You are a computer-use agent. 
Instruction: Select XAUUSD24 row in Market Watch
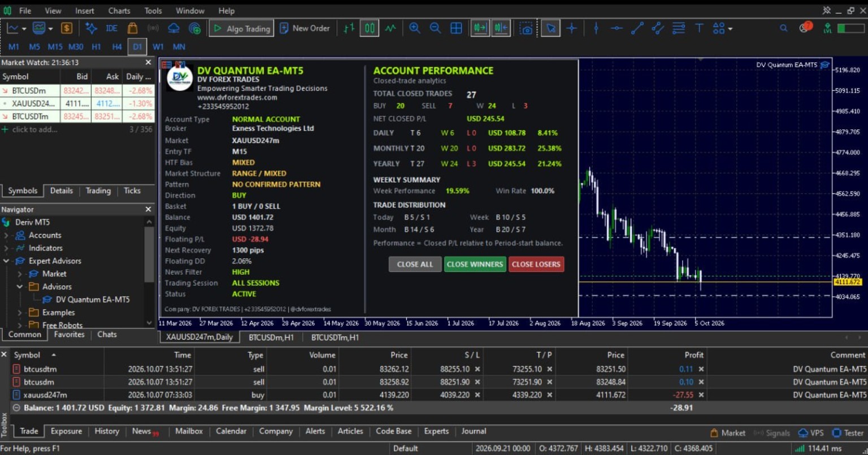pos(77,103)
